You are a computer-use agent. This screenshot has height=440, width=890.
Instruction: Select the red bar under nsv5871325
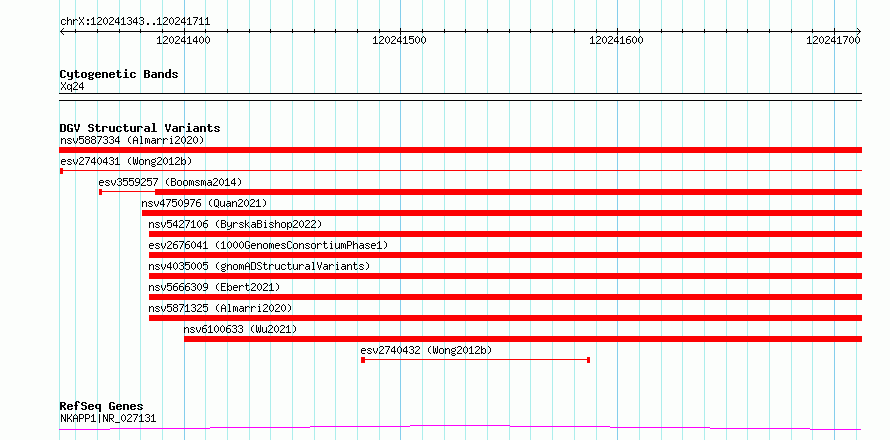click(x=505, y=318)
